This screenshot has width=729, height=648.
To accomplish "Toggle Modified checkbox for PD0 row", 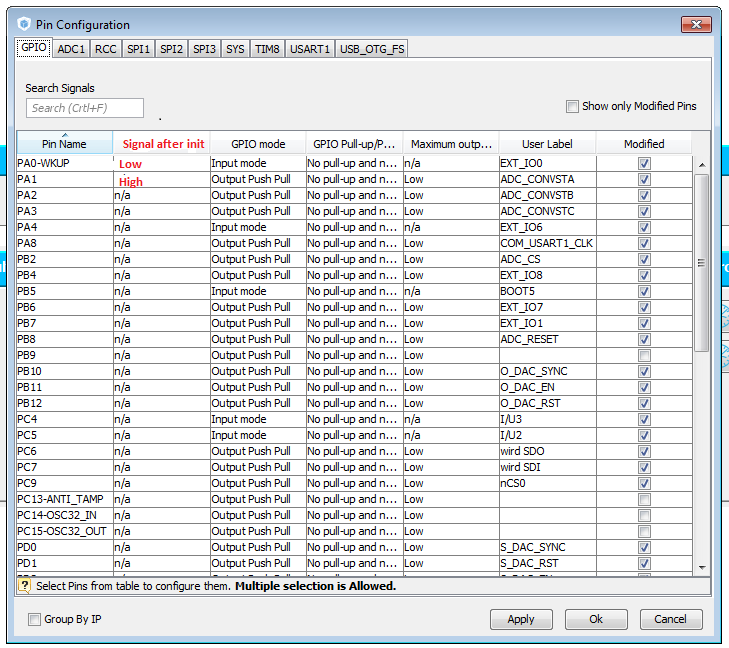I will tap(644, 547).
